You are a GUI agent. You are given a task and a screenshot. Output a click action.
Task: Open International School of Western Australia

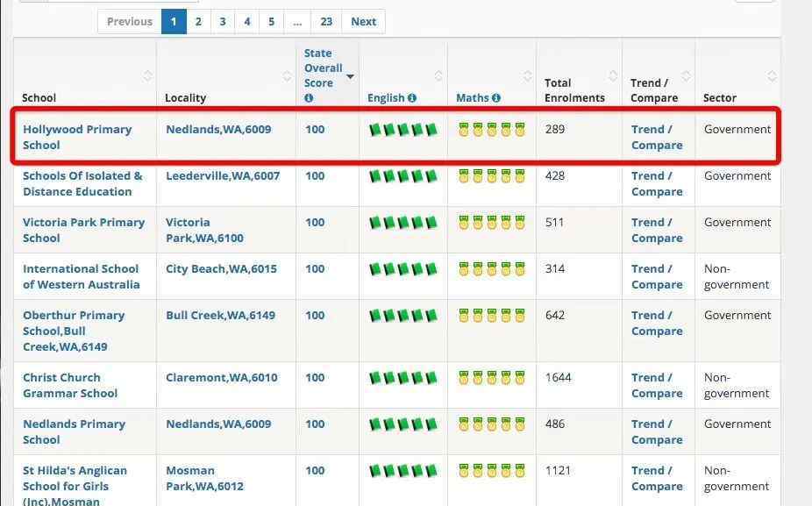pyautogui.click(x=81, y=276)
